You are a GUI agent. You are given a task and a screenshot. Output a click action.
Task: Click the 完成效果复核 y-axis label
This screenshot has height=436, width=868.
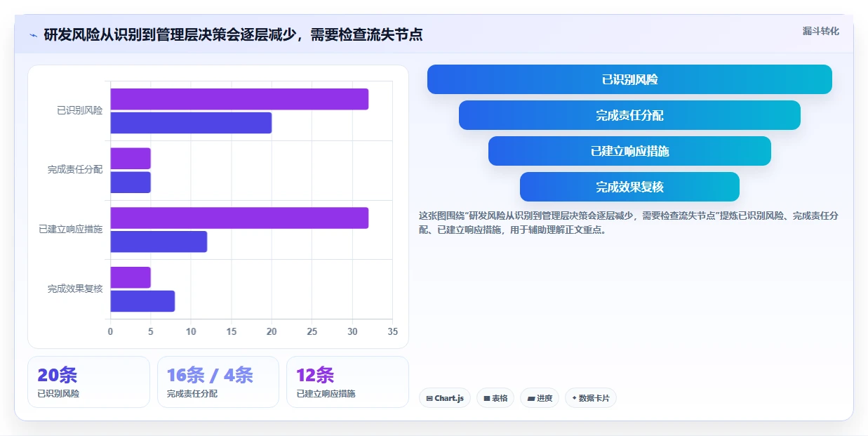(x=75, y=289)
